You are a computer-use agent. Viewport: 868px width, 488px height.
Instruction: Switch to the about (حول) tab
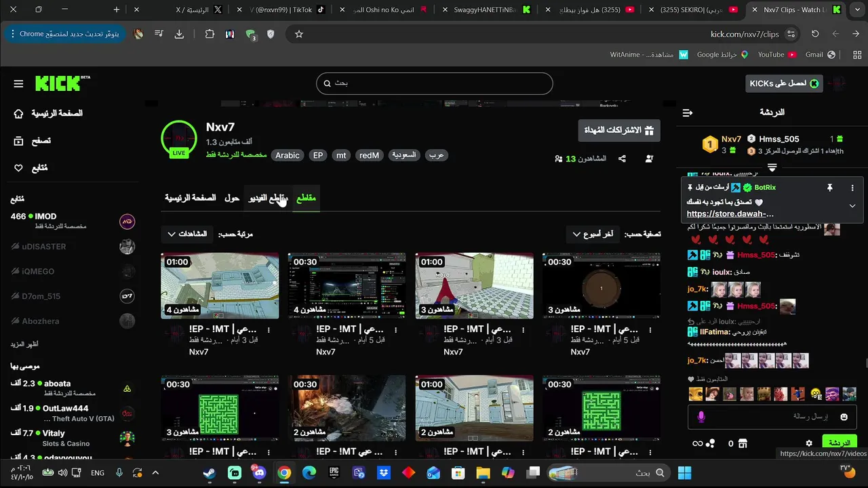232,198
